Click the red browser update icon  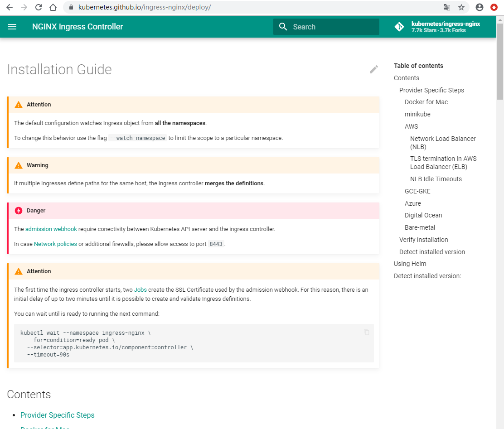pos(494,7)
